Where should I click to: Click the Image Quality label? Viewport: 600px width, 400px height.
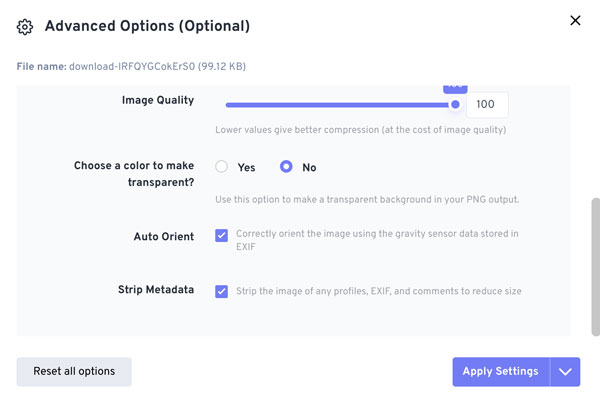pos(158,100)
